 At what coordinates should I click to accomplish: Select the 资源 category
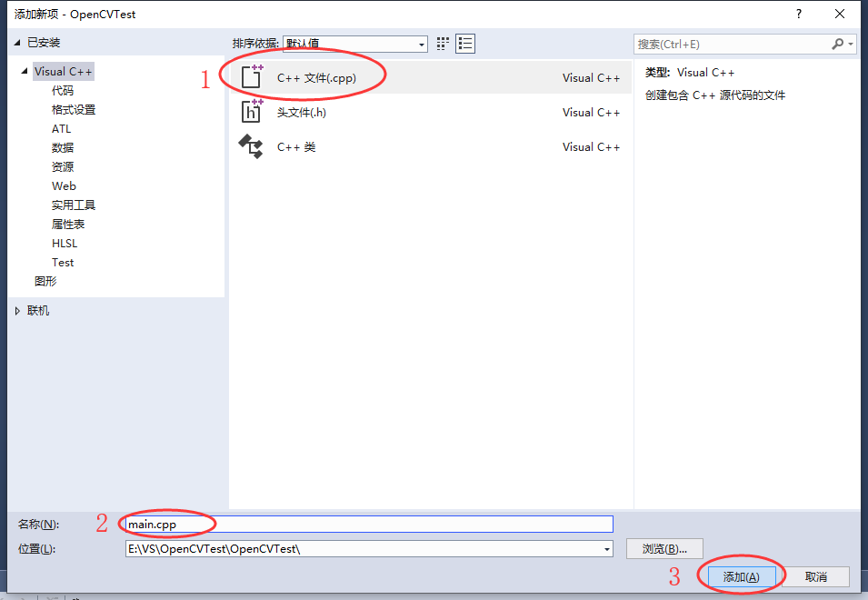[x=63, y=166]
